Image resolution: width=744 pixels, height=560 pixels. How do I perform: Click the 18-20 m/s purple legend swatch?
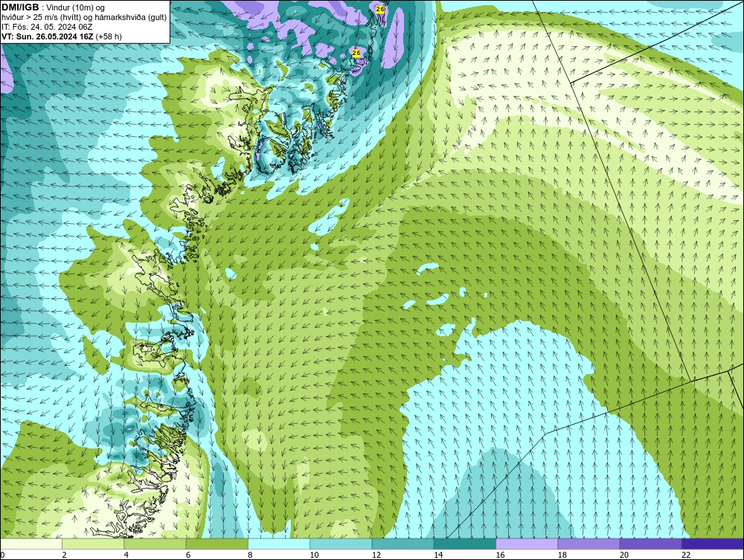pyautogui.click(x=589, y=544)
